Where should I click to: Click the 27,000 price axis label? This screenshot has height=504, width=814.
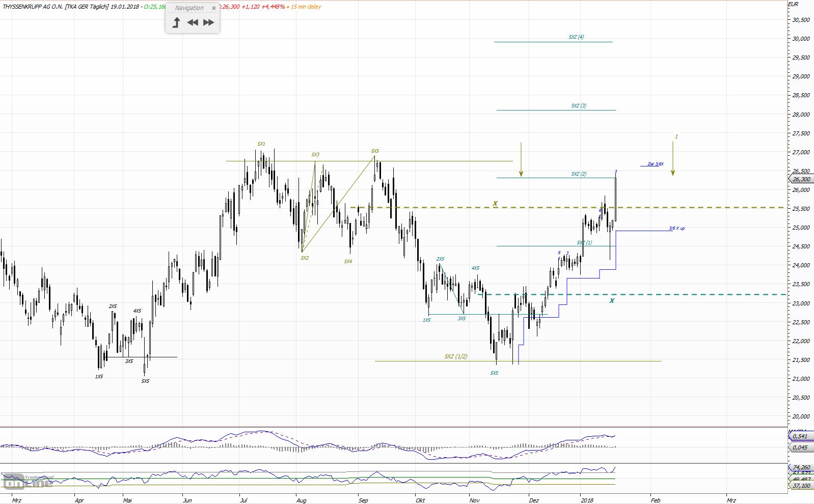801,152
